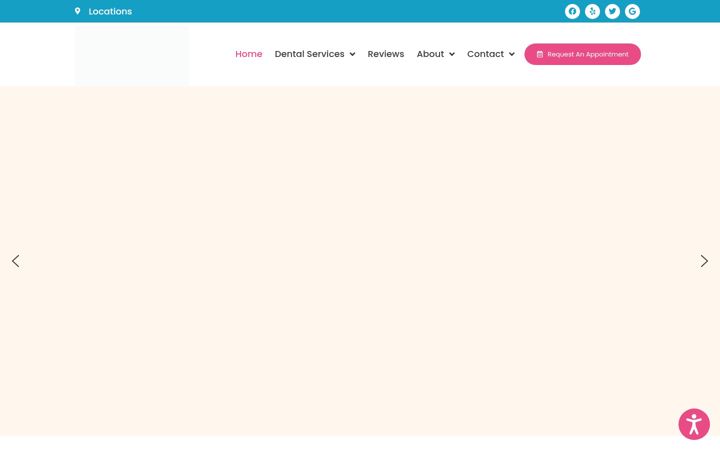The width and height of the screenshot is (720, 450).
Task: Click the location pin icon
Action: [x=78, y=11]
